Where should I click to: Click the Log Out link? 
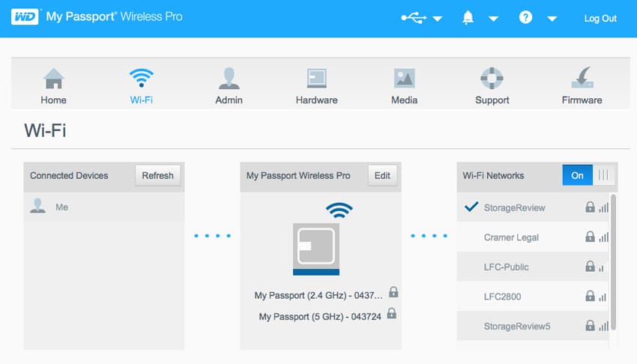coord(600,18)
